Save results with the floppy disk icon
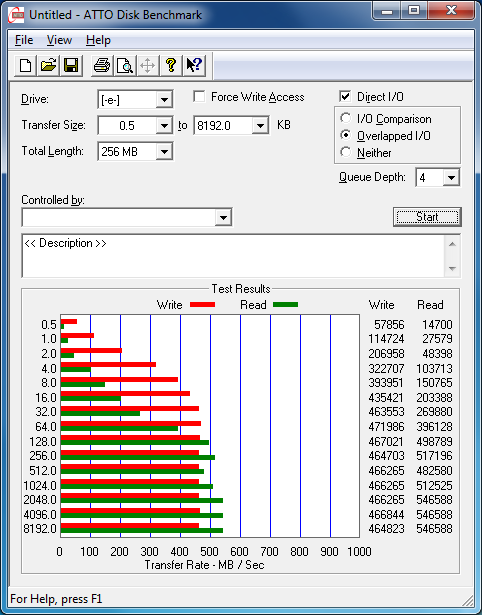Screen dimensions: 485x615 [x=71, y=65]
